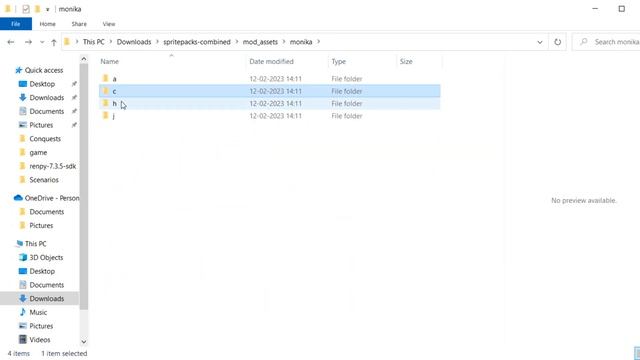
Task: Open Pictures under OneDrive
Action: pyautogui.click(x=41, y=226)
